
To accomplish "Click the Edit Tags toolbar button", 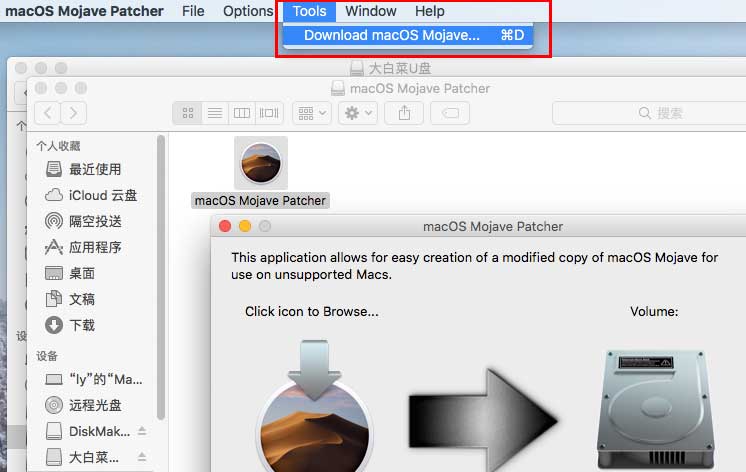I will pos(450,113).
